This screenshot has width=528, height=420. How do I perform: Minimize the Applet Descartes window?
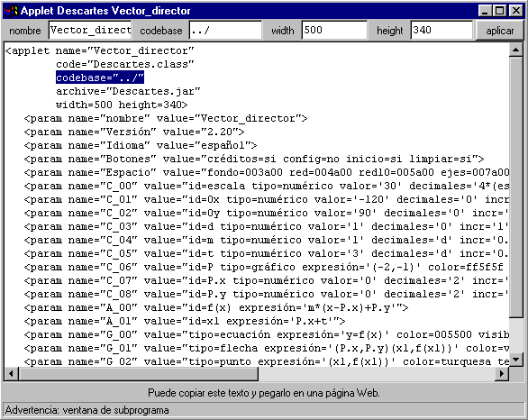pos(485,11)
